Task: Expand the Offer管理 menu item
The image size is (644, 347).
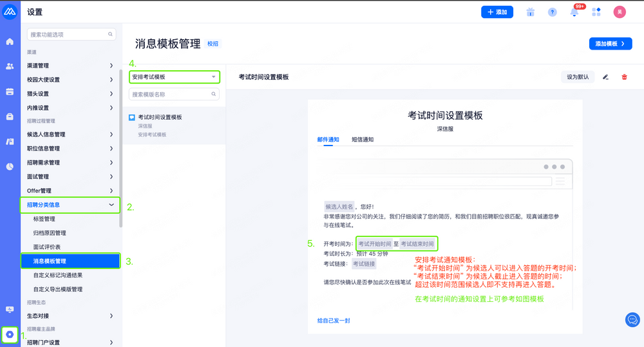Action: (70, 191)
